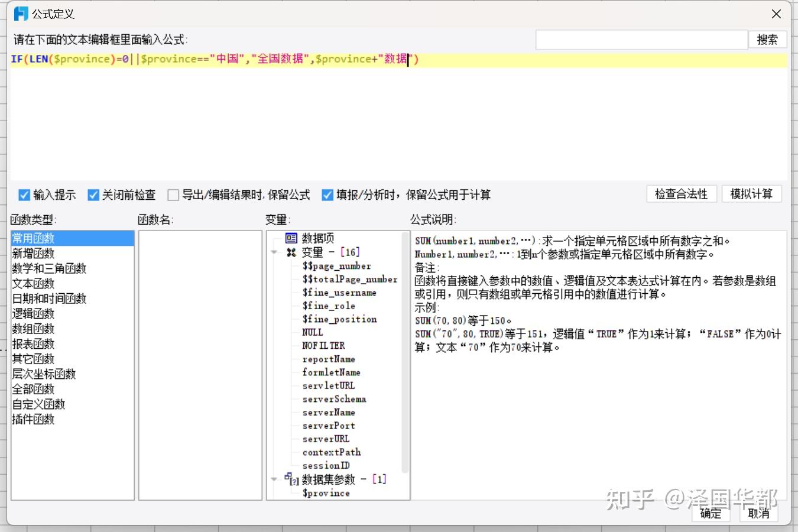The image size is (798, 532).
Task: Select the $fine_username variable
Action: 339,292
